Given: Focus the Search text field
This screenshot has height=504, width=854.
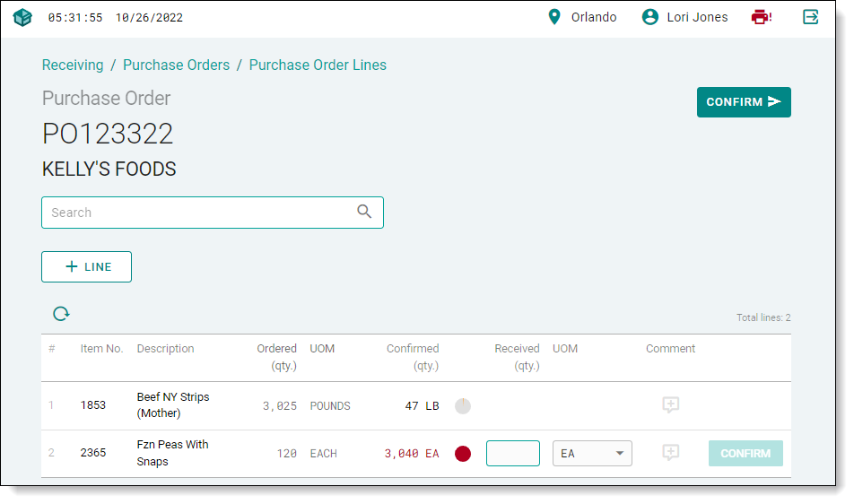Looking at the screenshot, I should pos(197,213).
